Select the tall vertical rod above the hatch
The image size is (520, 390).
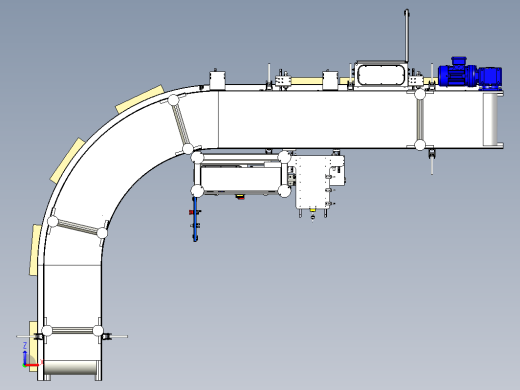[x=407, y=35]
